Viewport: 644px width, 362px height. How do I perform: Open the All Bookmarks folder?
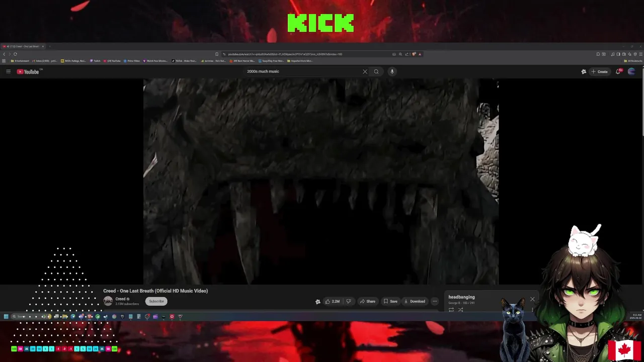[x=633, y=61]
